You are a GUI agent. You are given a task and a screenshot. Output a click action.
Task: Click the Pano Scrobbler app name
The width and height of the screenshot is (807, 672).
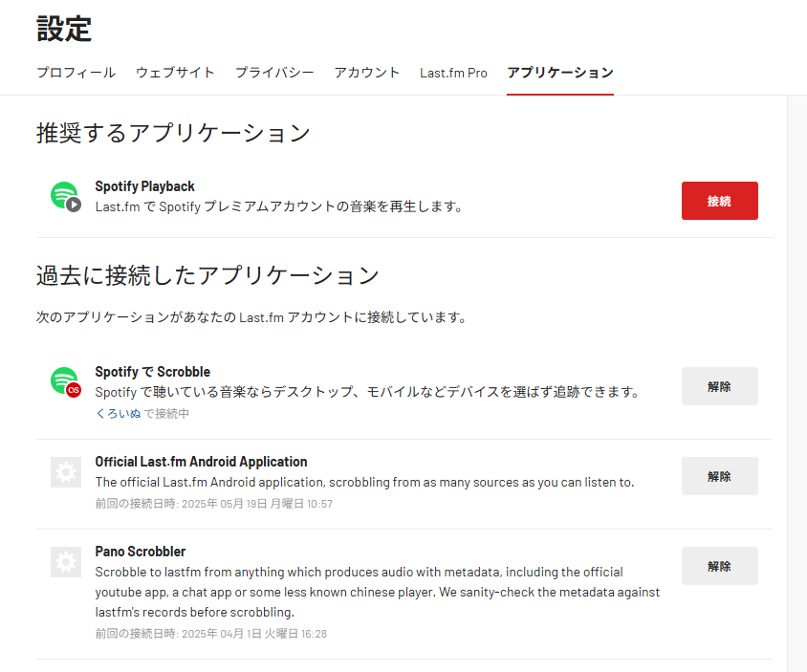pyautogui.click(x=141, y=552)
